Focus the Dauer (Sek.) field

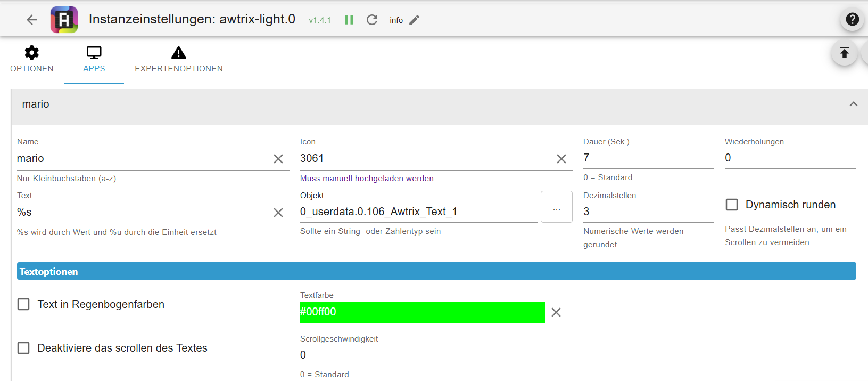(648, 158)
